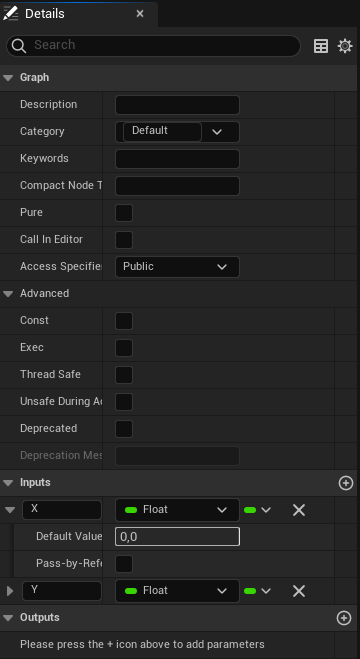Toggle the Thread Safe checkbox
Screen dimensions: 360x659
click(x=124, y=374)
